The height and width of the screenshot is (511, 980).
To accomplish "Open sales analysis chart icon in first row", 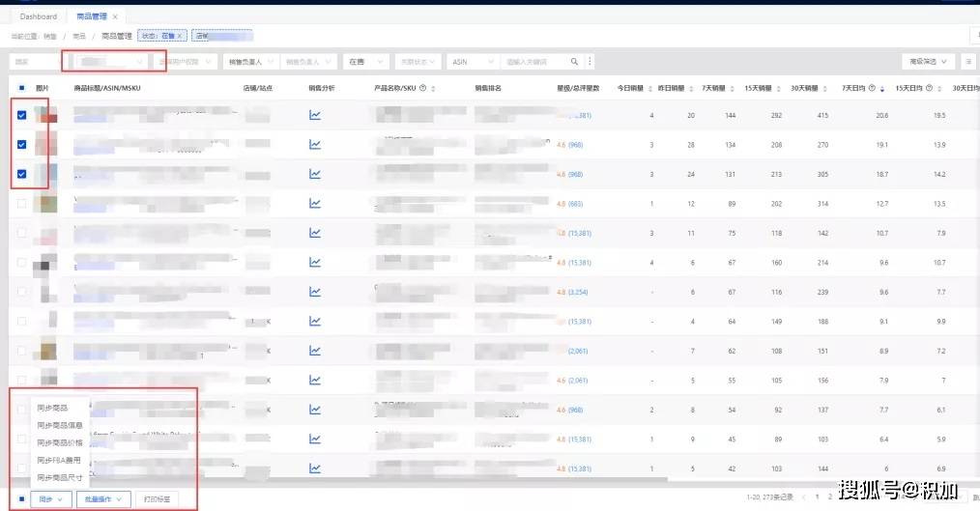I will pyautogui.click(x=315, y=116).
